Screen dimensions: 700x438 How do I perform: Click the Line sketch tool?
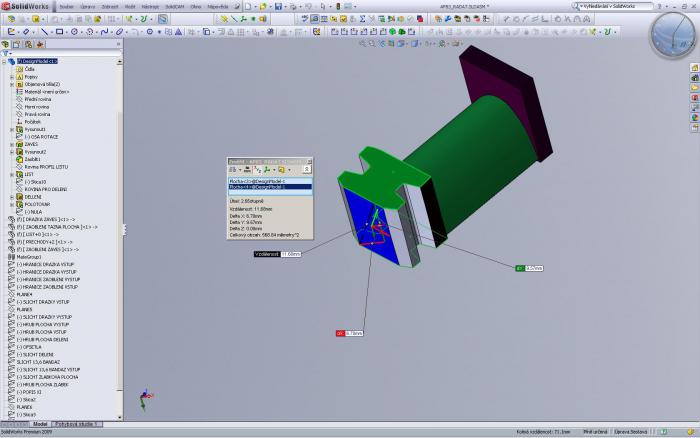point(46,31)
